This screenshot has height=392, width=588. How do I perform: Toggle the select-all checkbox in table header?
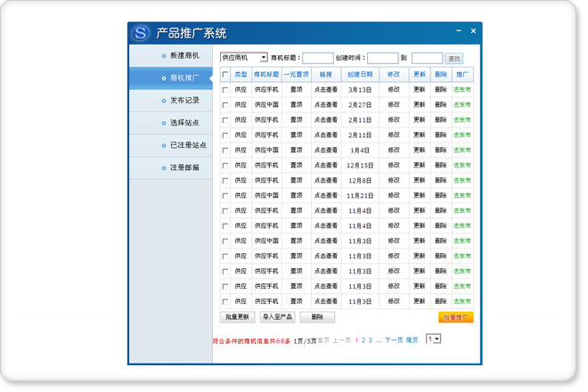tap(225, 75)
